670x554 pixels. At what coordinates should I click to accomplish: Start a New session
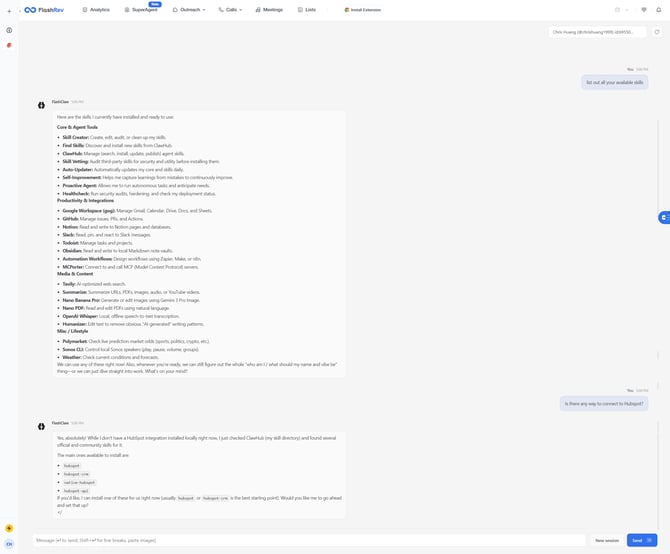pyautogui.click(x=606, y=540)
